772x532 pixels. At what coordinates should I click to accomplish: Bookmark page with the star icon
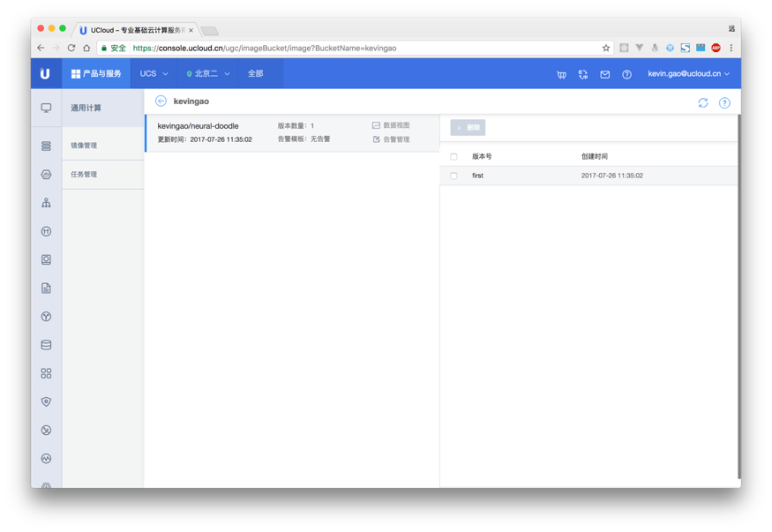605,48
